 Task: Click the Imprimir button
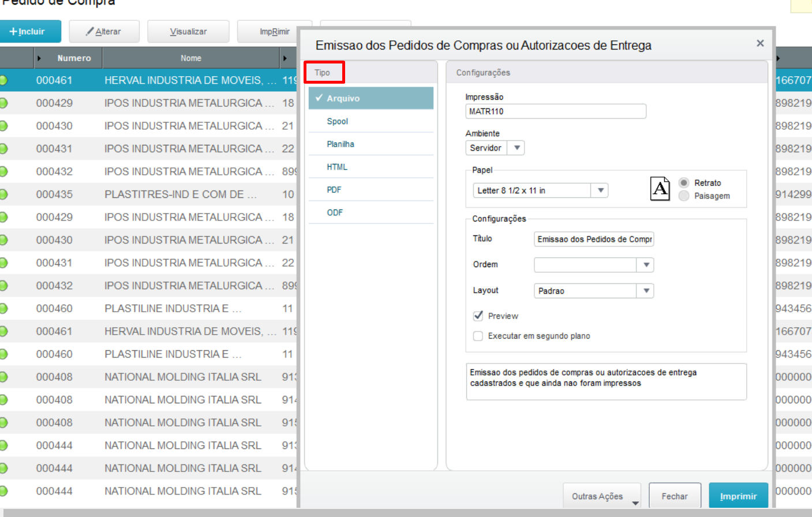click(x=738, y=496)
